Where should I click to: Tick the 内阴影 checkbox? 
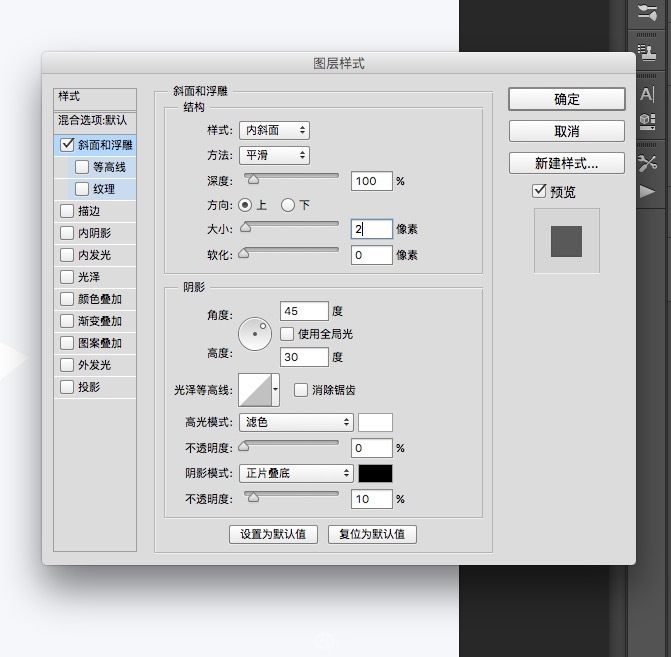point(67,233)
